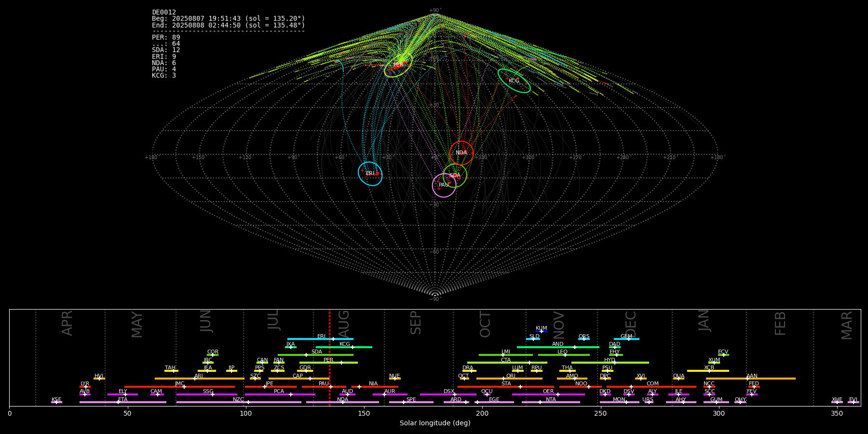This screenshot has height=434, width=868.
Task: Click the KSE shower label in timeline
Action: [56, 400]
